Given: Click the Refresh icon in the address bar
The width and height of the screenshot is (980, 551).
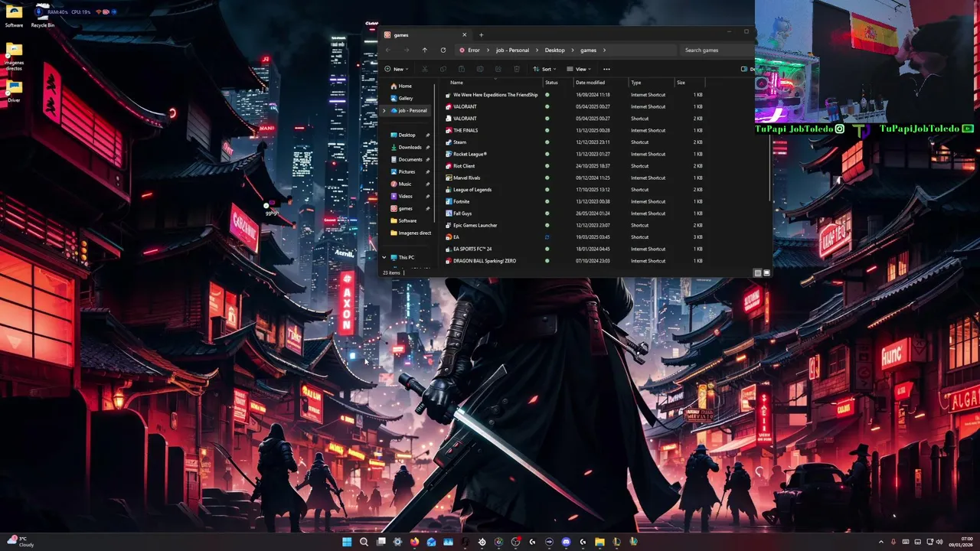Looking at the screenshot, I should coord(443,51).
